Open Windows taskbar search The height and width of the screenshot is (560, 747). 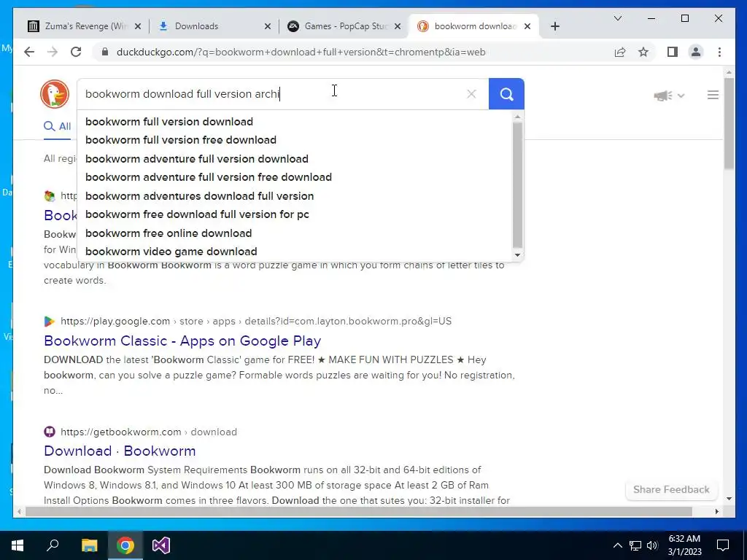[x=53, y=545]
